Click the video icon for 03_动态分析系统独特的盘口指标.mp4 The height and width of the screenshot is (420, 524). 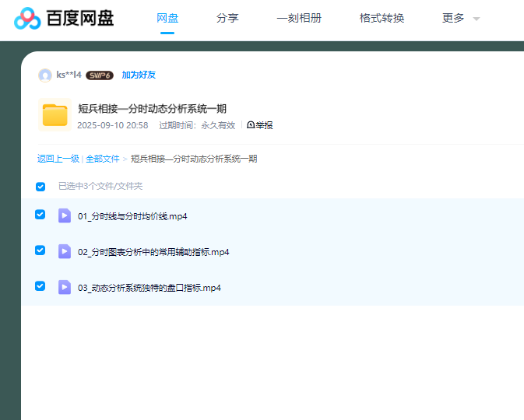[65, 287]
